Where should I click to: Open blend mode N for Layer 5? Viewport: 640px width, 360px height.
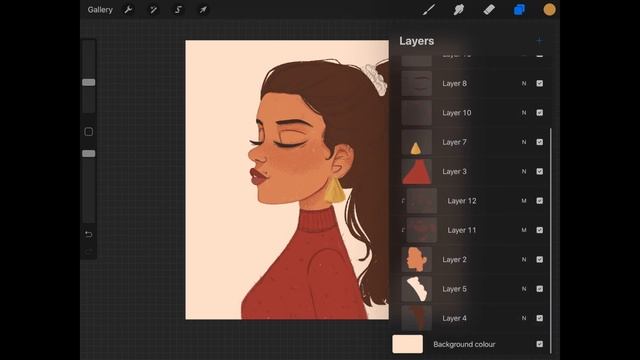(x=524, y=289)
